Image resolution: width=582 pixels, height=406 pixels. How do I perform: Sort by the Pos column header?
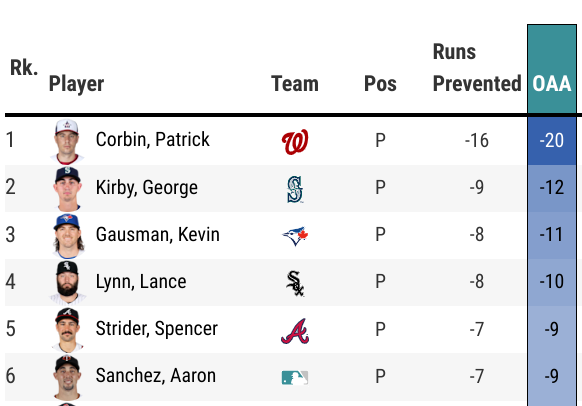(x=380, y=84)
